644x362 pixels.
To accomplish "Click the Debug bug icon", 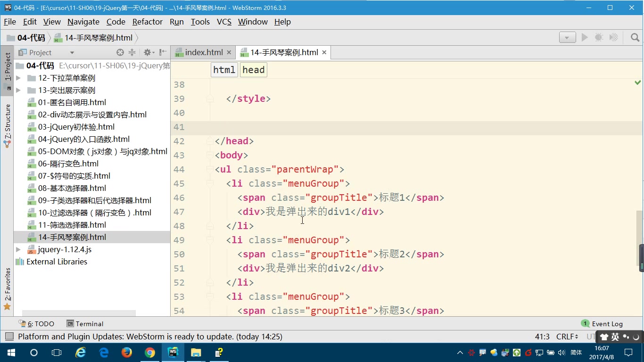I will pos(599,38).
